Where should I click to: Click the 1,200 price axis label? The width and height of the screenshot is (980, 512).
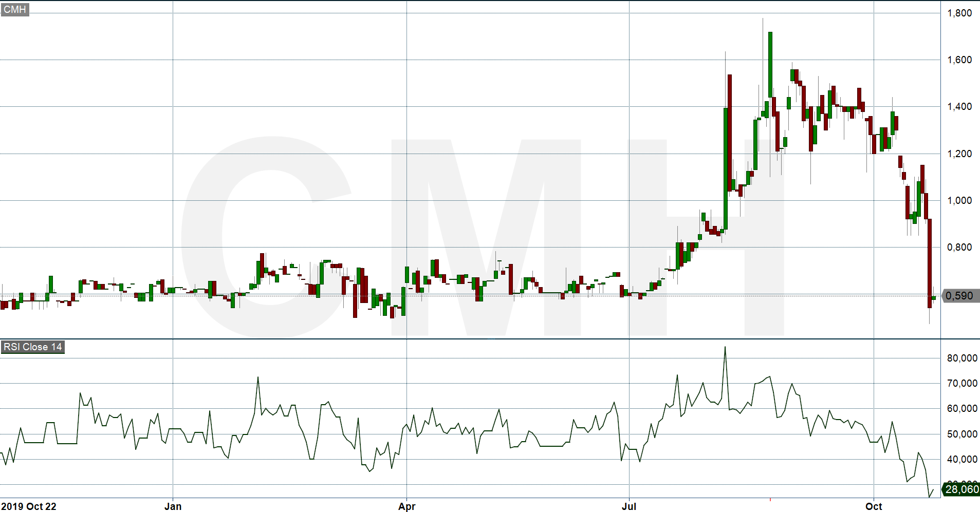point(959,154)
